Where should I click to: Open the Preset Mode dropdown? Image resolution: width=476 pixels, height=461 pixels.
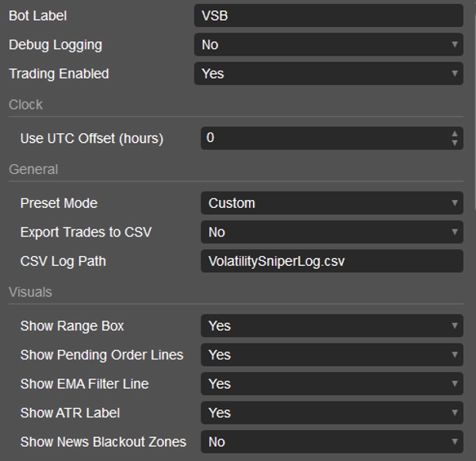point(331,203)
